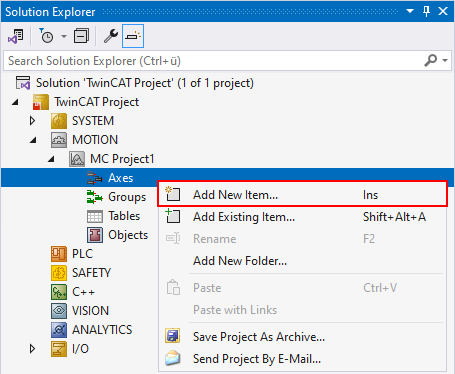Select the Groups tree item
This screenshot has width=455, height=374.
click(x=127, y=197)
